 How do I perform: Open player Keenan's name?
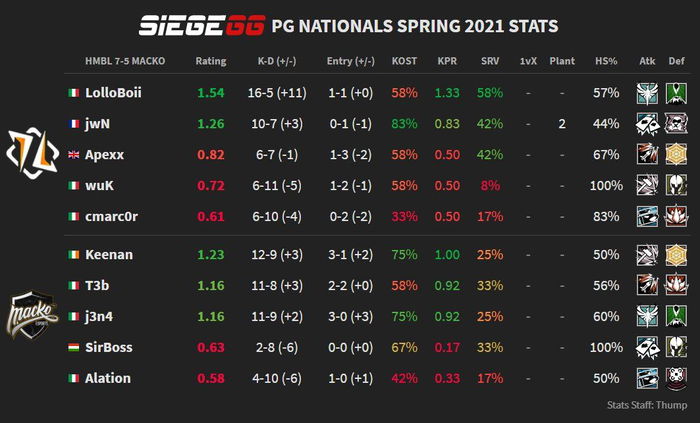pyautogui.click(x=109, y=255)
